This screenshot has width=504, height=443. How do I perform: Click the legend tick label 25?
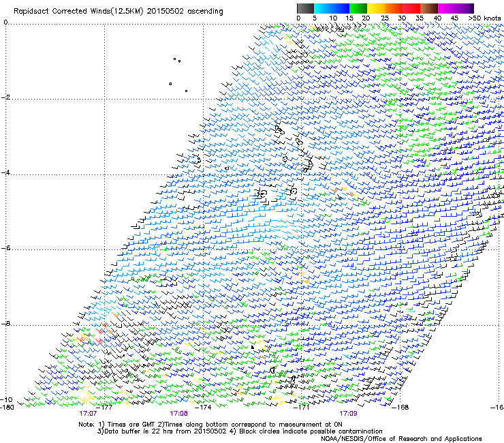click(x=385, y=18)
